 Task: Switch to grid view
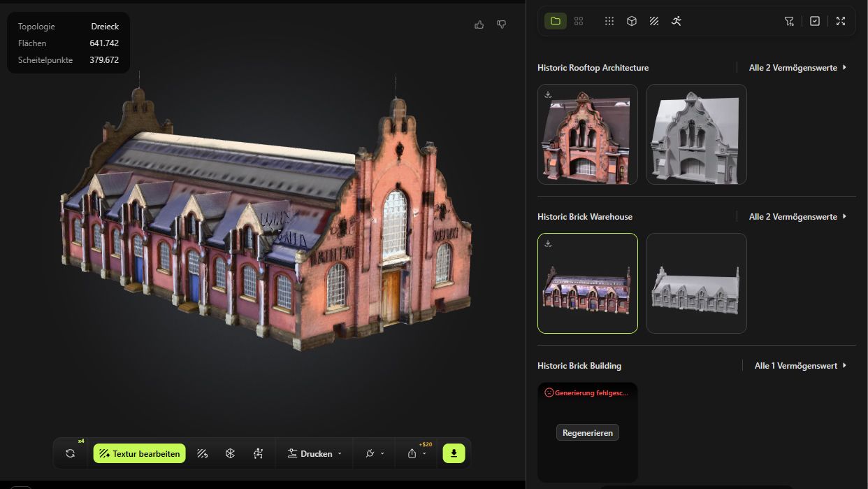(x=579, y=21)
